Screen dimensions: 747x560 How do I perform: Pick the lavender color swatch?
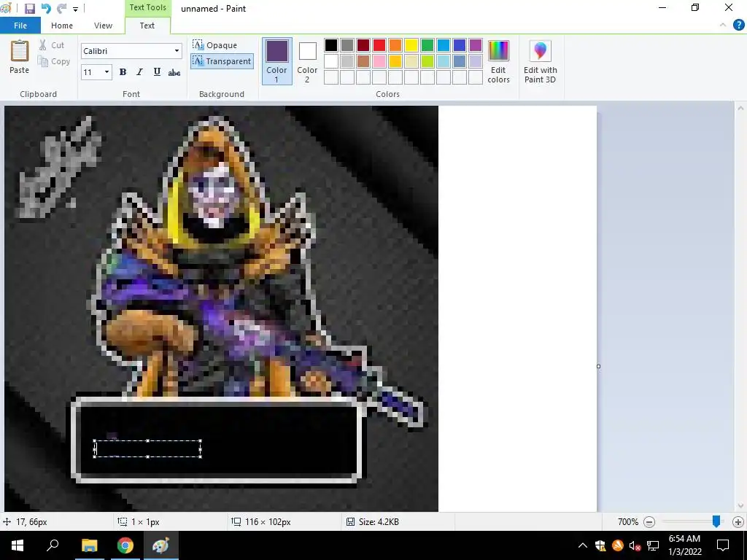pyautogui.click(x=476, y=61)
